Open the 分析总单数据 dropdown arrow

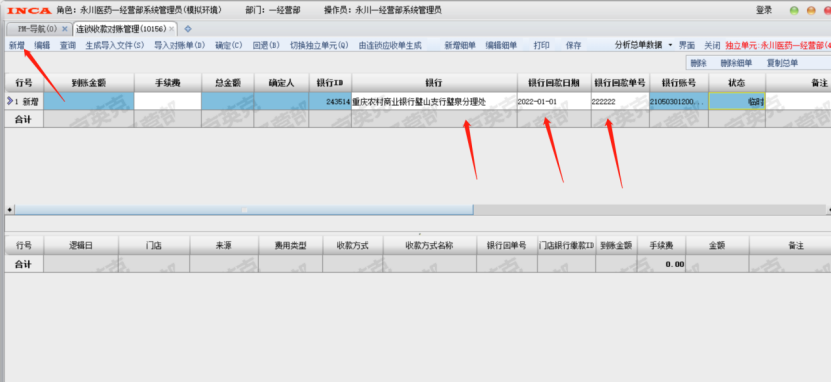click(670, 46)
